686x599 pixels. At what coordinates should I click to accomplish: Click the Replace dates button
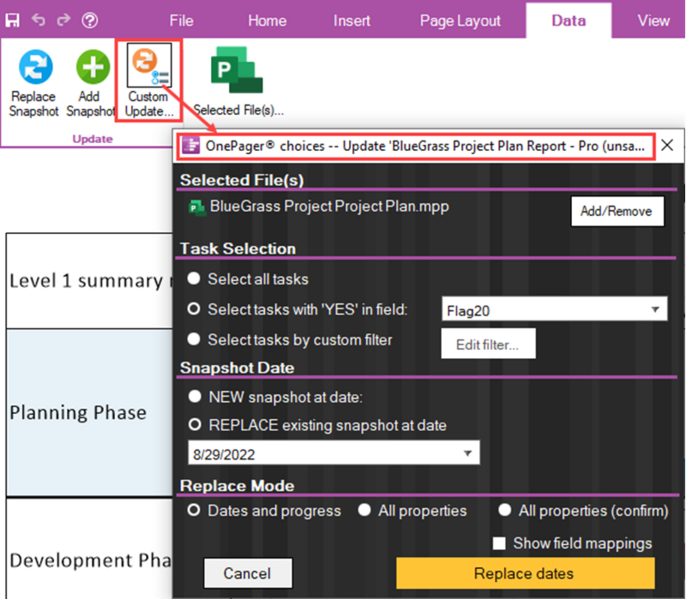tap(525, 573)
